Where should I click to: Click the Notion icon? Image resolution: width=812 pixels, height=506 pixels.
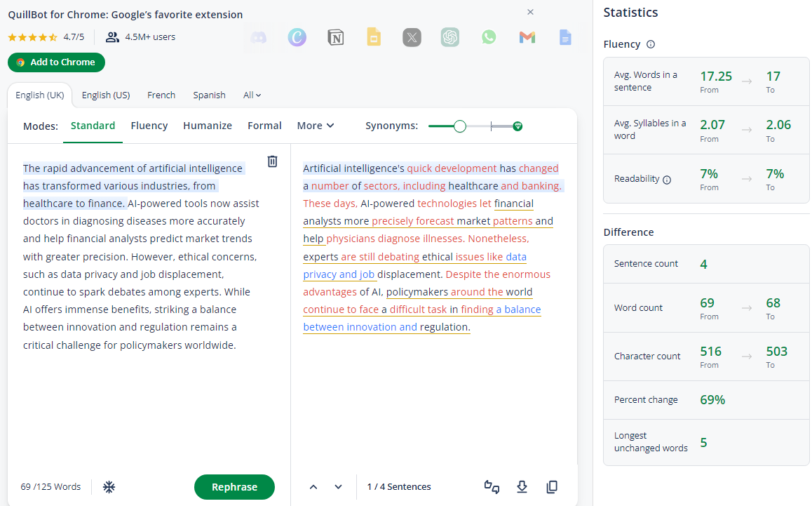pyautogui.click(x=336, y=37)
